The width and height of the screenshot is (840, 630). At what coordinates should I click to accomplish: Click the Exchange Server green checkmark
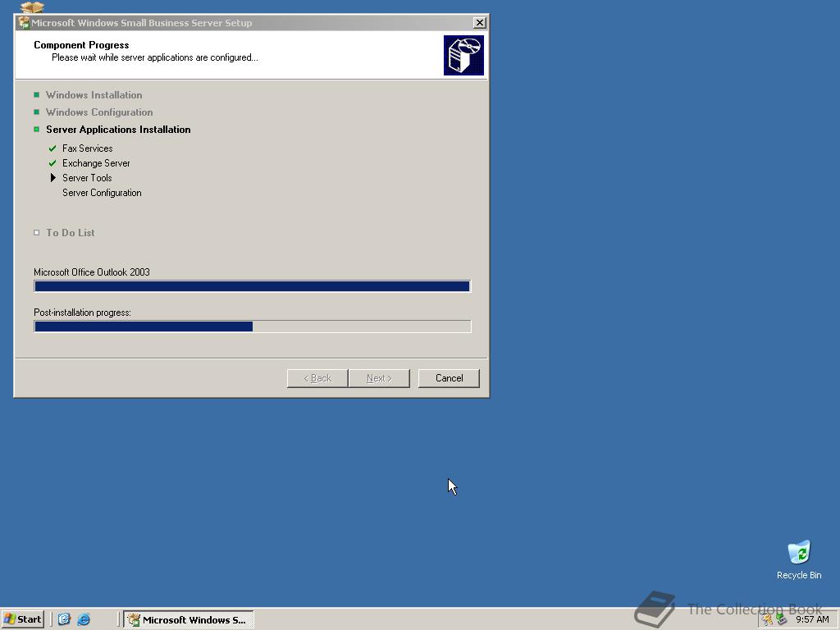[x=52, y=163]
